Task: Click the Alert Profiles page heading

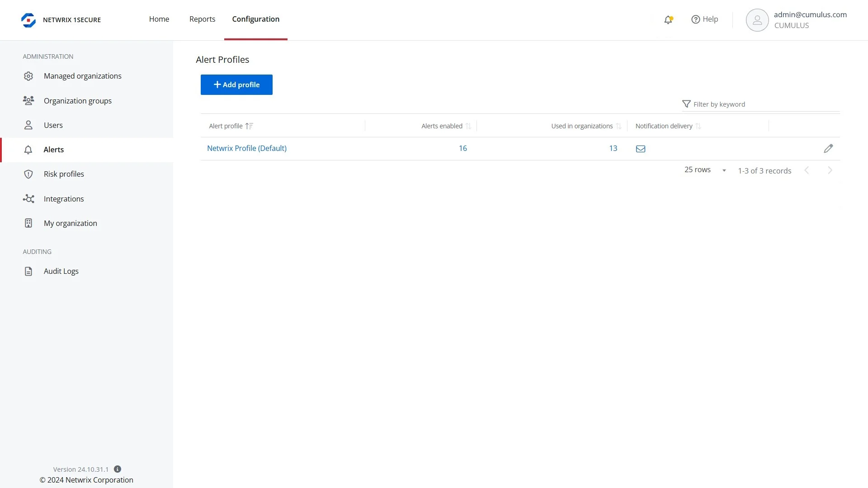Action: (222, 60)
